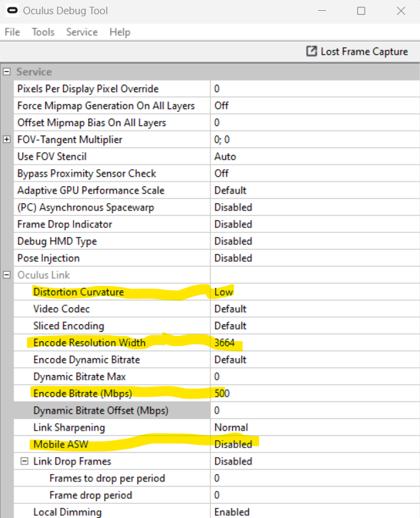The width and height of the screenshot is (420, 518).
Task: Select FOV-Tangent Multiplier value 0; 0
Action: coord(315,139)
